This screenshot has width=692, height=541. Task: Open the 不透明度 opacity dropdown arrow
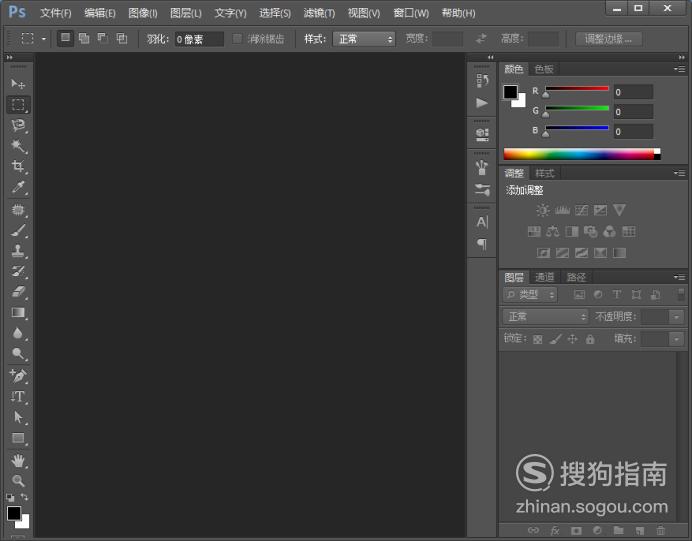(676, 317)
